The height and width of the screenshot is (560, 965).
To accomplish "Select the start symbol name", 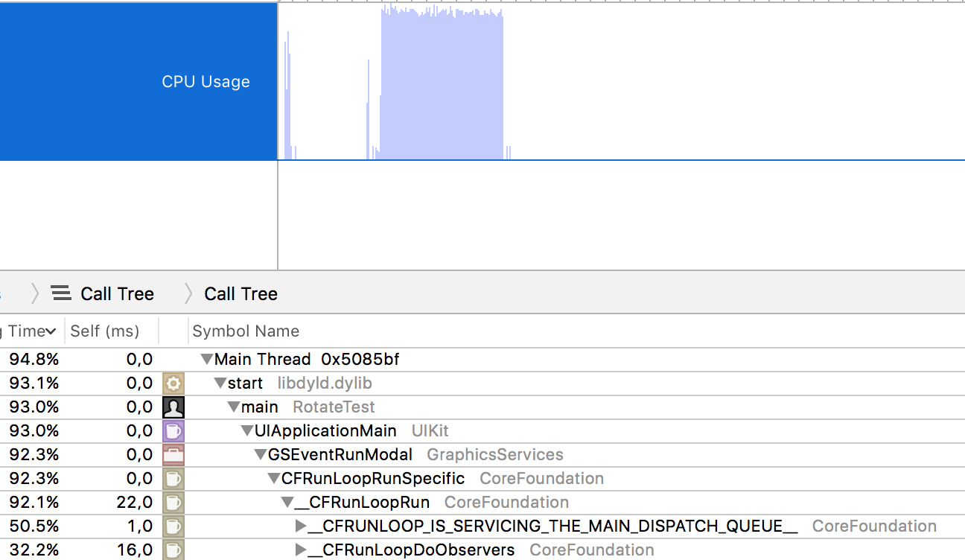I will pos(245,384).
